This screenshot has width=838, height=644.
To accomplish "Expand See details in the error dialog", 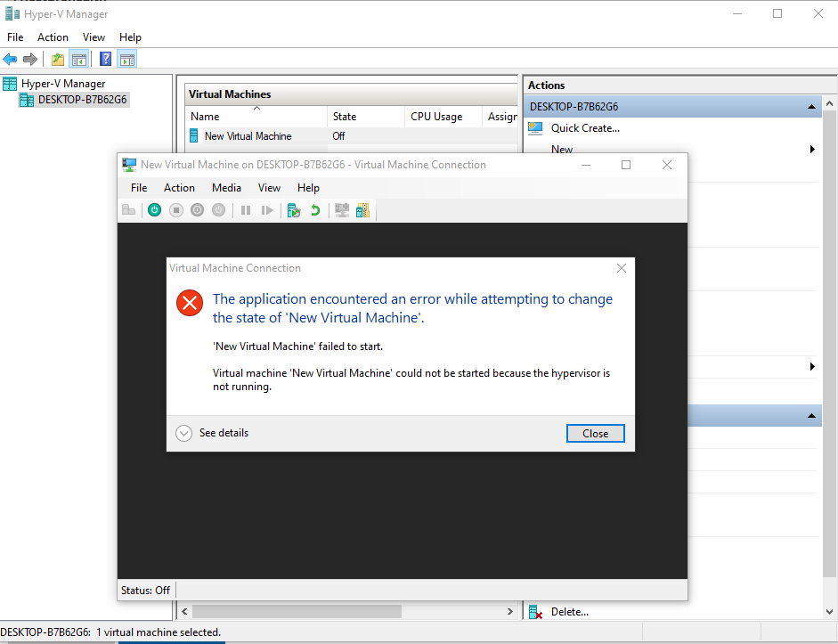I will 212,433.
